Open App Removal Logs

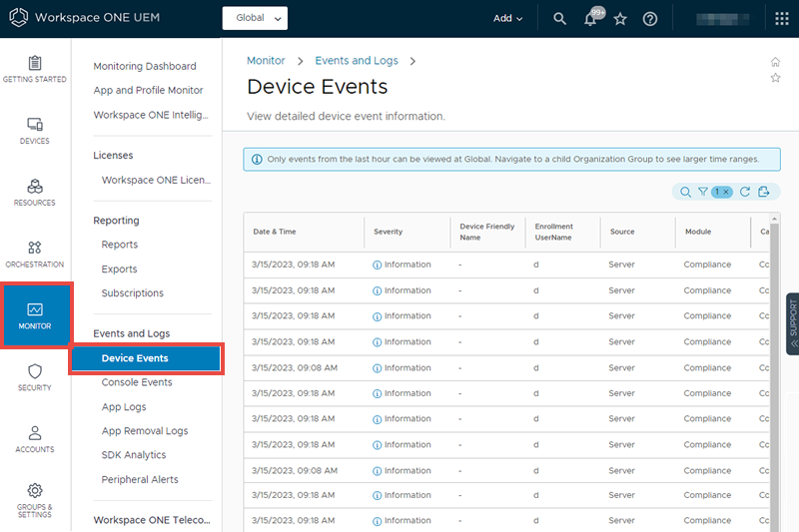coord(145,431)
